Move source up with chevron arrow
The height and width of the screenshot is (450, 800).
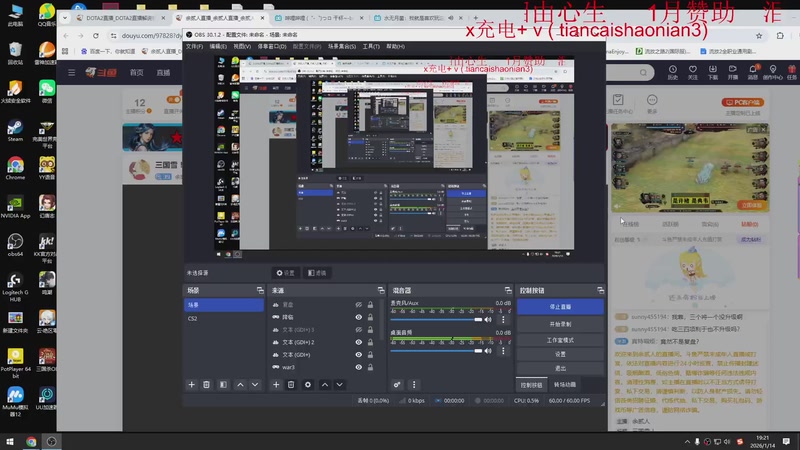[x=324, y=385]
